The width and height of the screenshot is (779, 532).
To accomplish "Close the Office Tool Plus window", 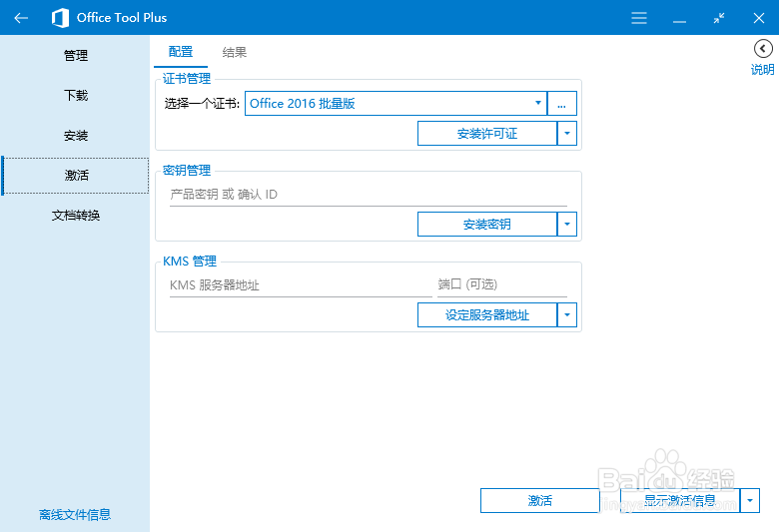I will coord(759,18).
